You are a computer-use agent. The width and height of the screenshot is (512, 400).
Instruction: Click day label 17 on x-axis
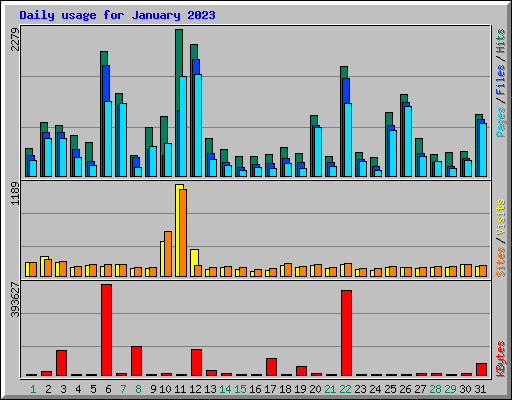point(270,389)
